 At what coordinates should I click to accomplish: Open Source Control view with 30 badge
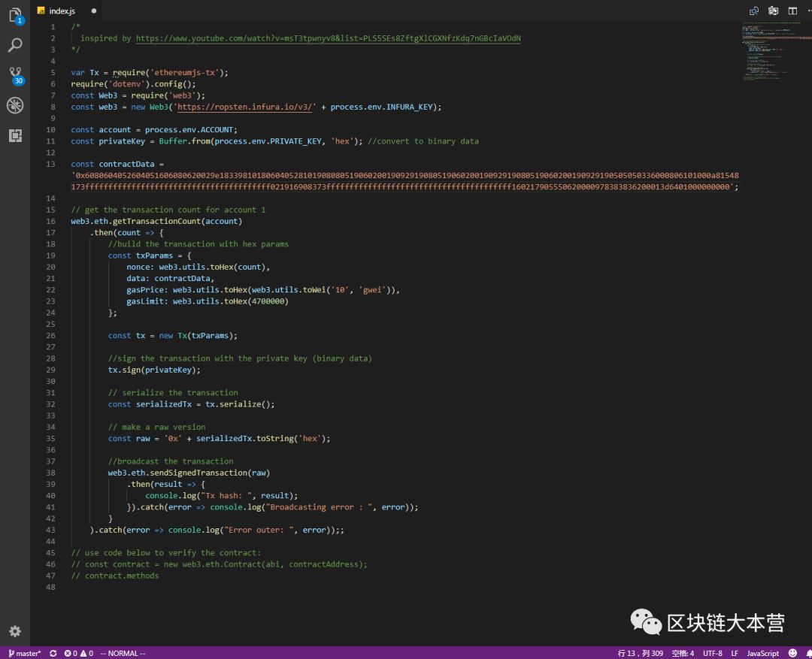(x=16, y=75)
